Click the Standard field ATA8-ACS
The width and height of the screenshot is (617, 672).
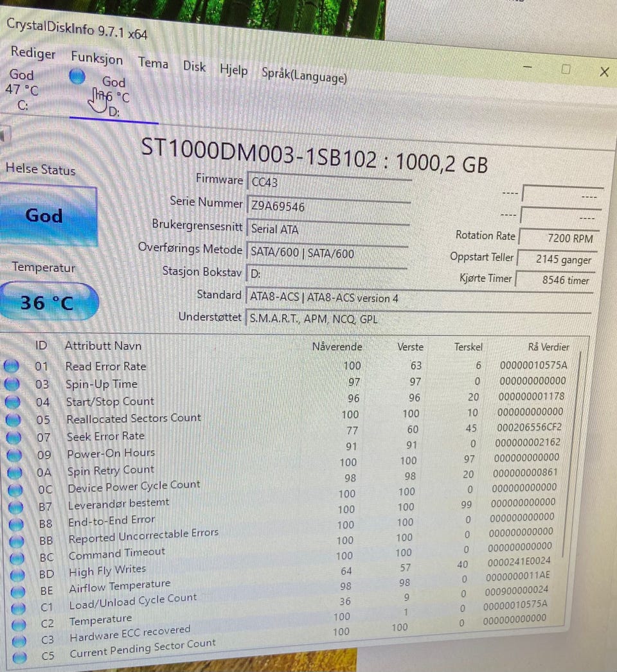point(419,298)
